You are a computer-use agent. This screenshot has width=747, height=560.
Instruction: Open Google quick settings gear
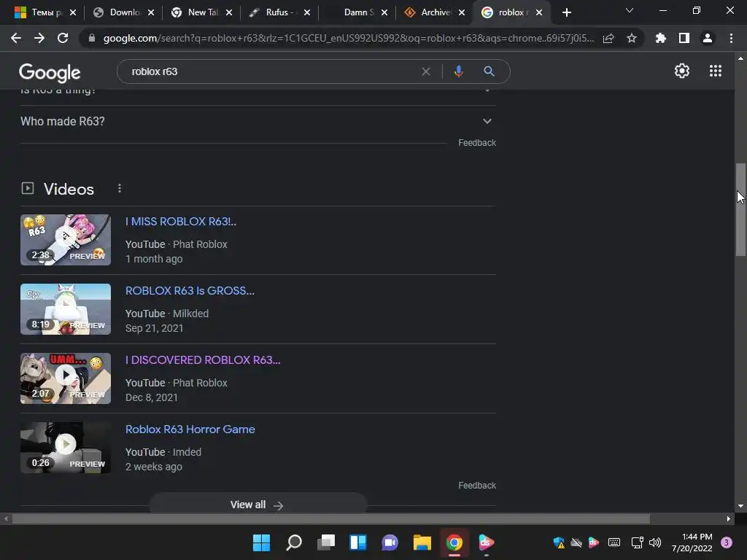pos(682,71)
